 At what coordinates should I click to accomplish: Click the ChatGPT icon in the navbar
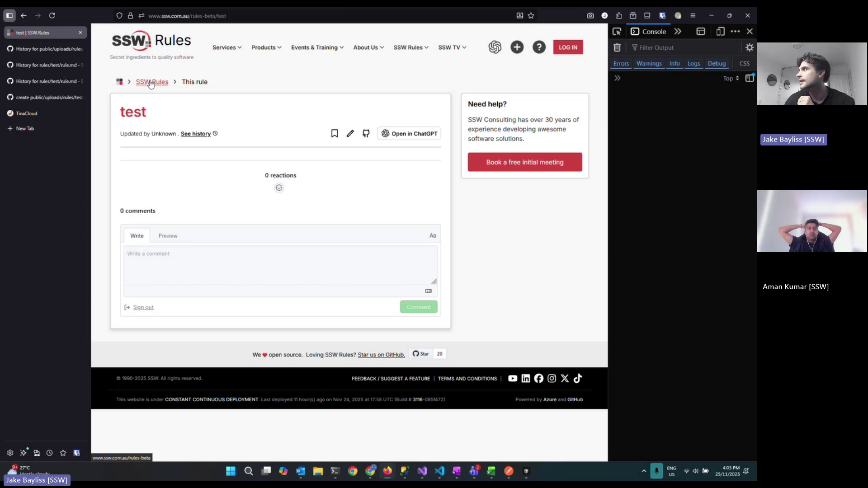495,47
